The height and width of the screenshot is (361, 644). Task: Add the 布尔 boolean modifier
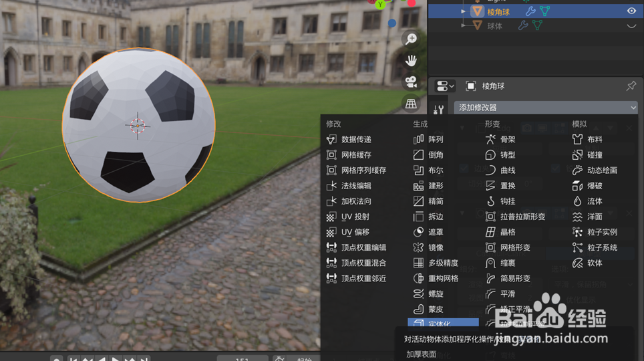[428, 170]
